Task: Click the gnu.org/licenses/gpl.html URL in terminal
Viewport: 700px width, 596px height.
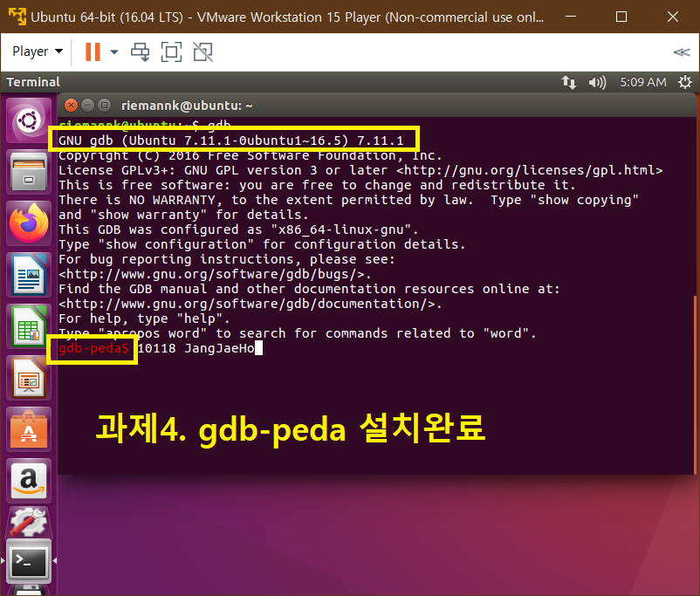Action: [x=530, y=170]
